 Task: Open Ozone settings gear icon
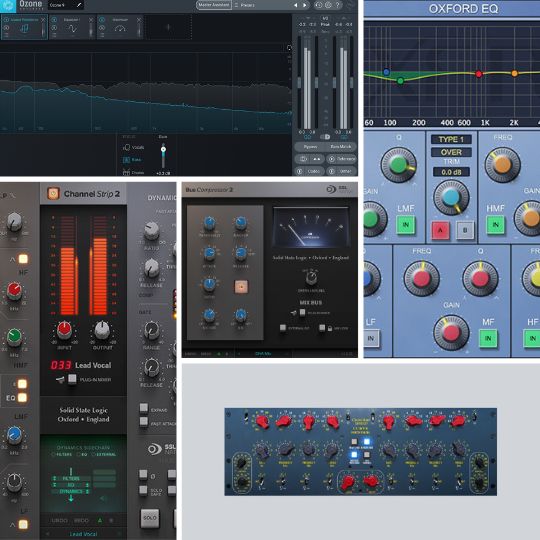328,5
